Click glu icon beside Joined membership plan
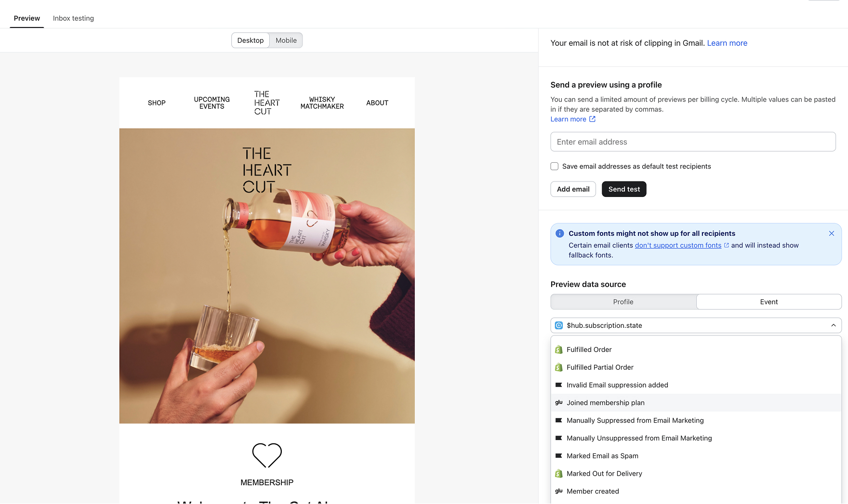This screenshot has height=504, width=848. click(559, 402)
